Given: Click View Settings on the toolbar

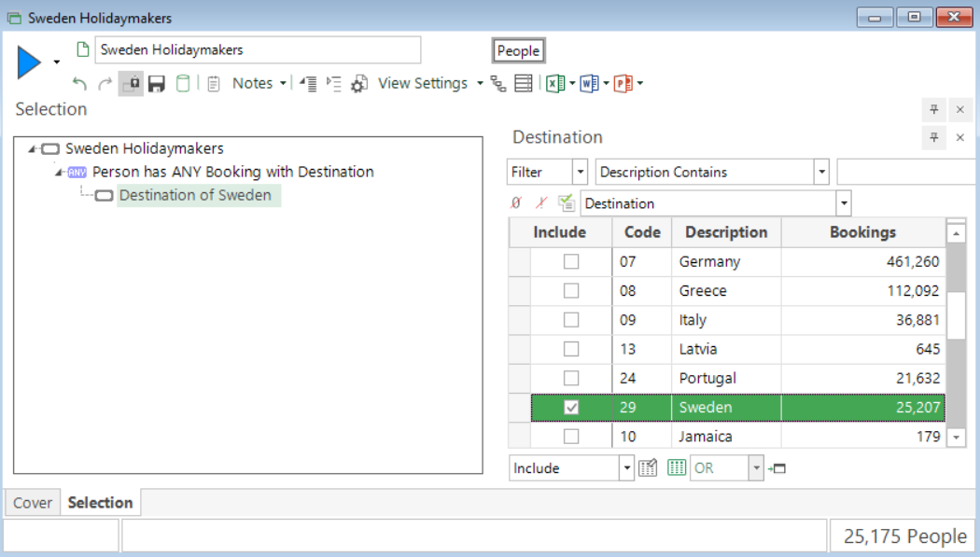Looking at the screenshot, I should [423, 83].
